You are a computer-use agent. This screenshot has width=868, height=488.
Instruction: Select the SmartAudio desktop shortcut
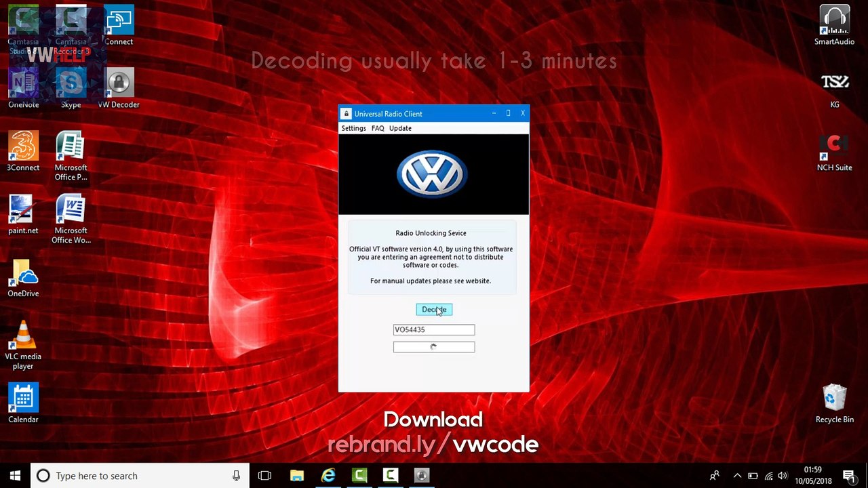tap(834, 26)
